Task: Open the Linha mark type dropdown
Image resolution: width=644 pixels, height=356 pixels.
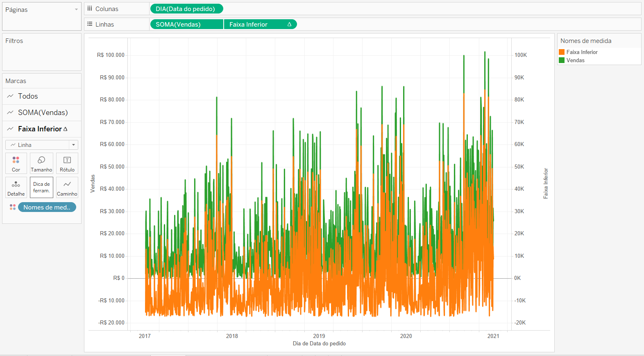Action: pyautogui.click(x=42, y=145)
